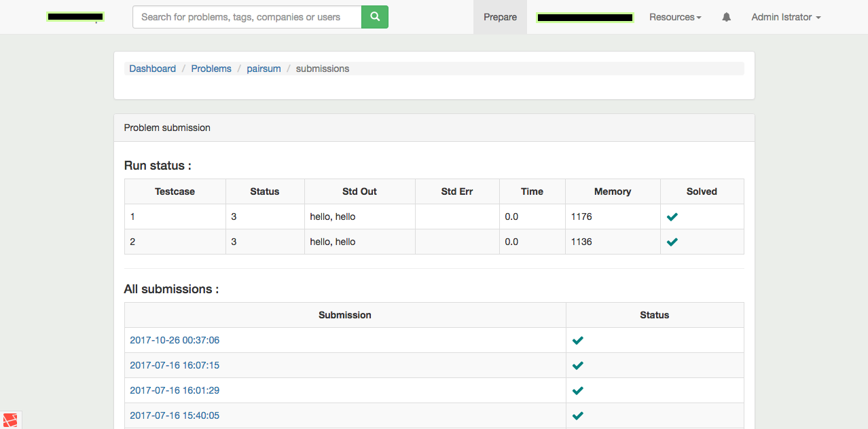Go to Dashboard breadcrumb link
This screenshot has width=868, height=429.
click(x=152, y=69)
